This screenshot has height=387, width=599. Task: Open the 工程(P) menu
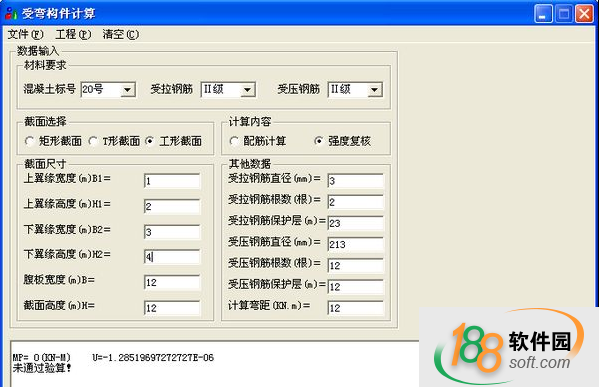pyautogui.click(x=73, y=34)
